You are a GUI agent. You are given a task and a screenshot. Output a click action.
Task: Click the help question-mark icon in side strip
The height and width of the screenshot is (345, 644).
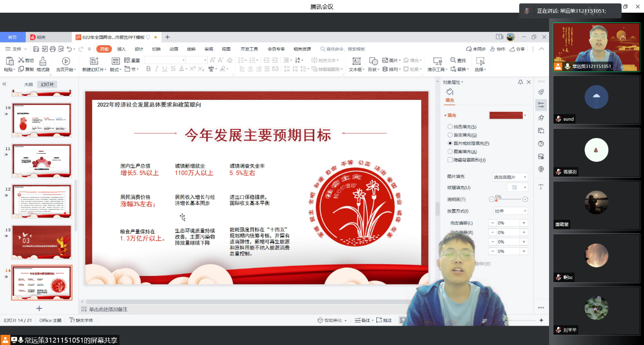point(541,144)
